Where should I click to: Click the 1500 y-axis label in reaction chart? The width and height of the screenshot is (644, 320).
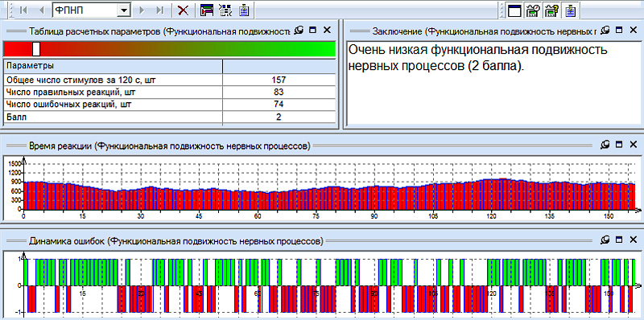[x=14, y=163]
